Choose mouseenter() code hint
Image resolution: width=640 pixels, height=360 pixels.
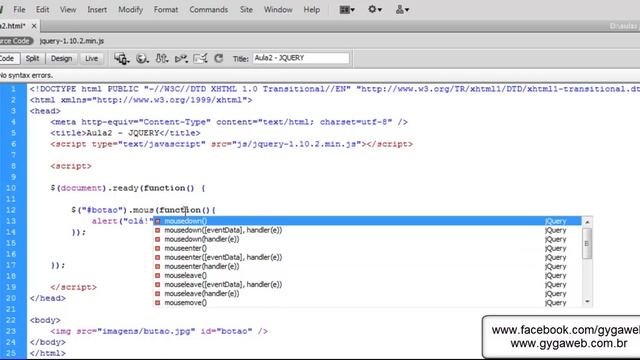[367, 248]
